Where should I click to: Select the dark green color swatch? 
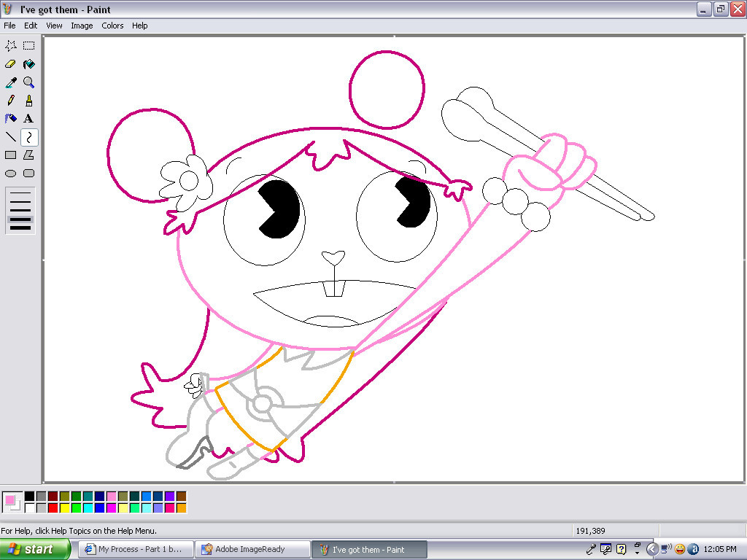pyautogui.click(x=76, y=497)
